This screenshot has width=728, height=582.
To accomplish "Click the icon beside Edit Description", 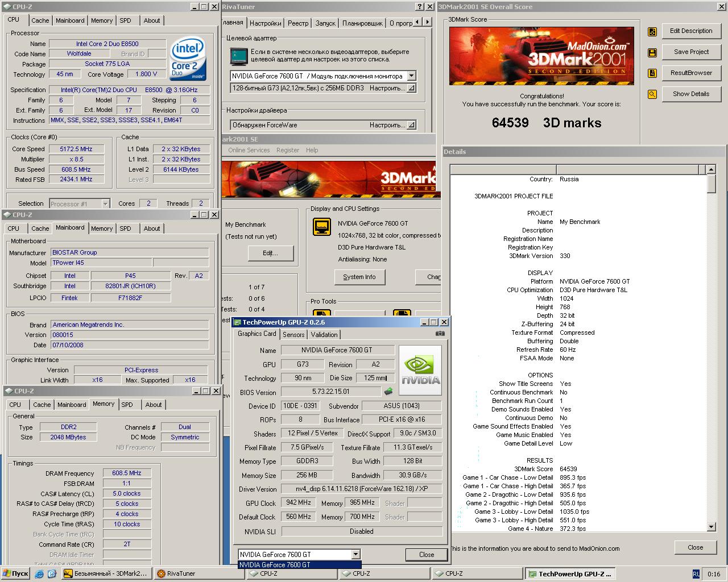I will (x=652, y=31).
